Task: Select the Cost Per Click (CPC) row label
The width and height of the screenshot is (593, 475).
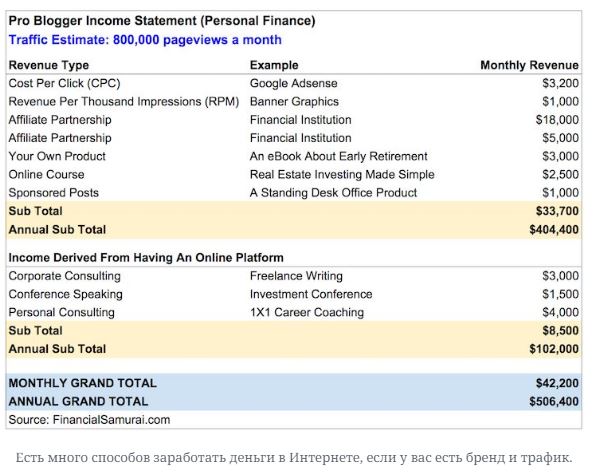Action: (x=64, y=83)
